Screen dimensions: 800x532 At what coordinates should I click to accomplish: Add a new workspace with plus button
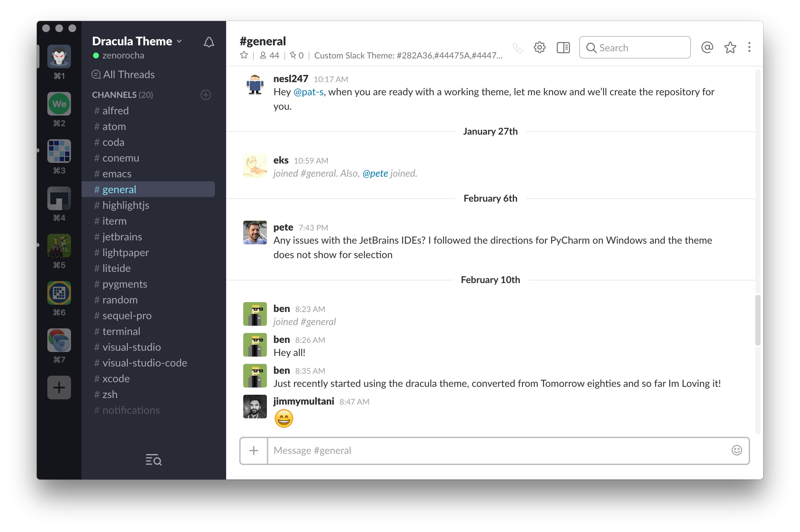pyautogui.click(x=59, y=388)
